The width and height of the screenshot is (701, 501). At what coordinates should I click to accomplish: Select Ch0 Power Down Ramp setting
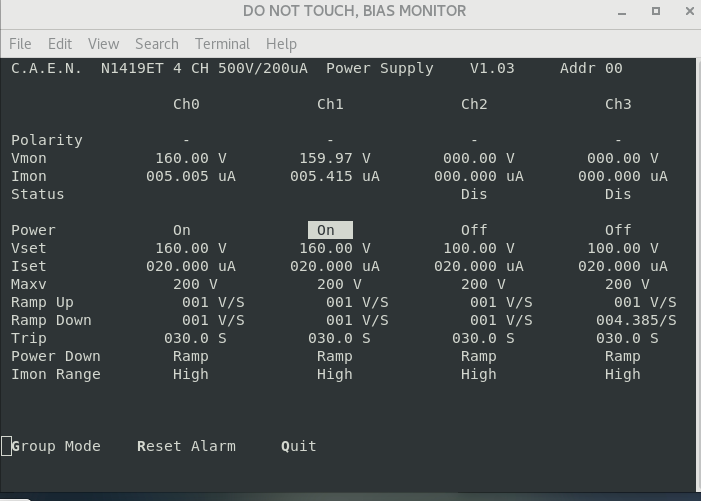pyautogui.click(x=191, y=356)
